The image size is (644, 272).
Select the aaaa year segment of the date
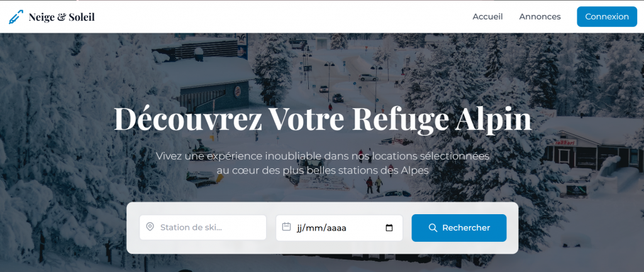(336, 227)
